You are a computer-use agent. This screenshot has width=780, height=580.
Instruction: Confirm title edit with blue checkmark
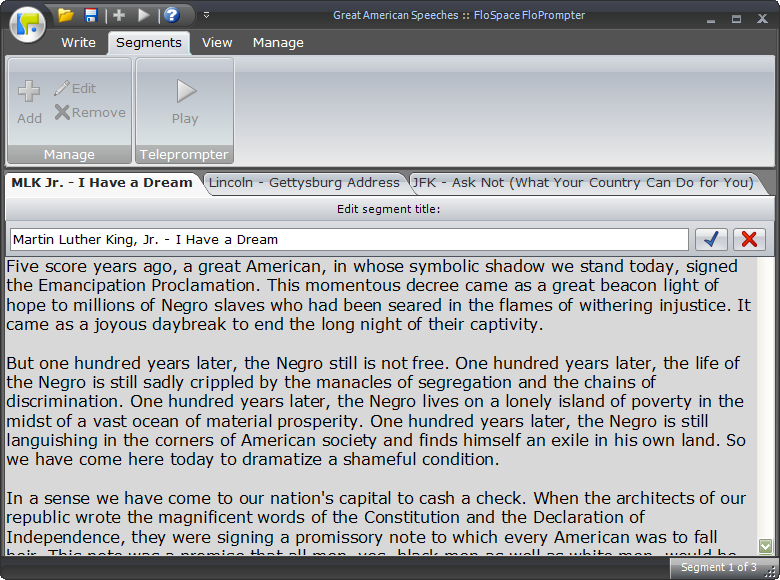[711, 240]
